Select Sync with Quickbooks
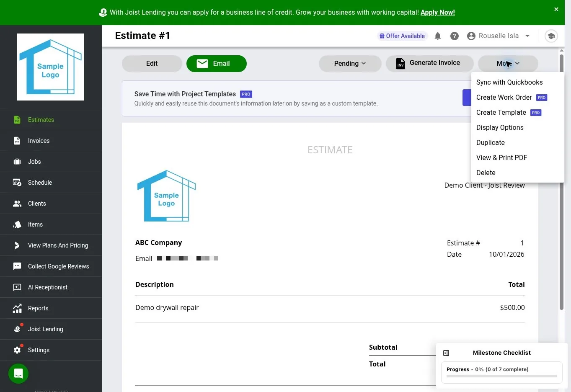 click(x=509, y=83)
